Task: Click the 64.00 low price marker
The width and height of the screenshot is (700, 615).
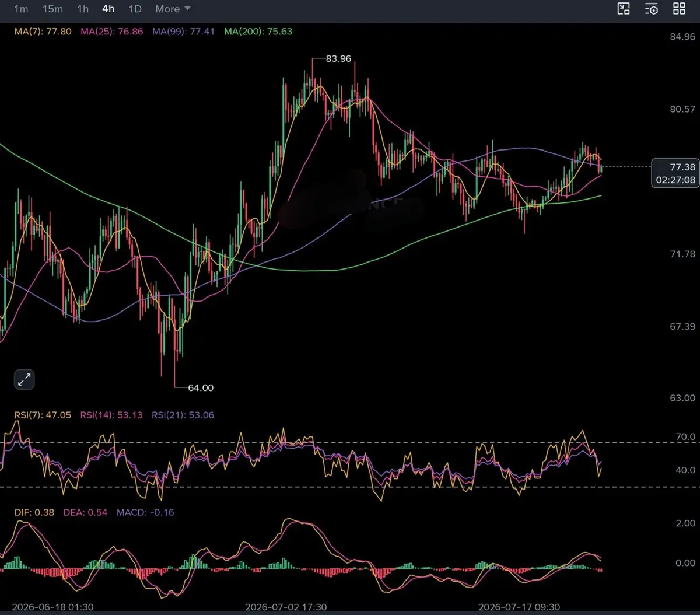Action: 201,387
